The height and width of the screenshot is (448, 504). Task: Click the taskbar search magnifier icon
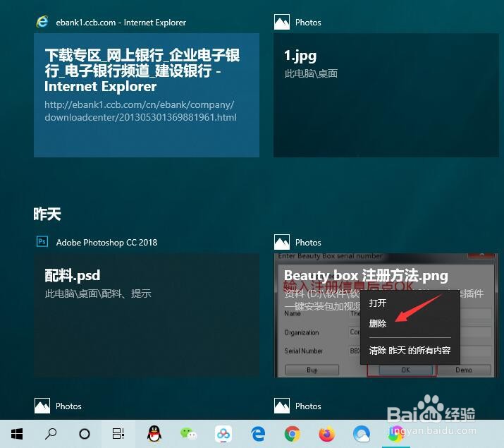click(51, 434)
